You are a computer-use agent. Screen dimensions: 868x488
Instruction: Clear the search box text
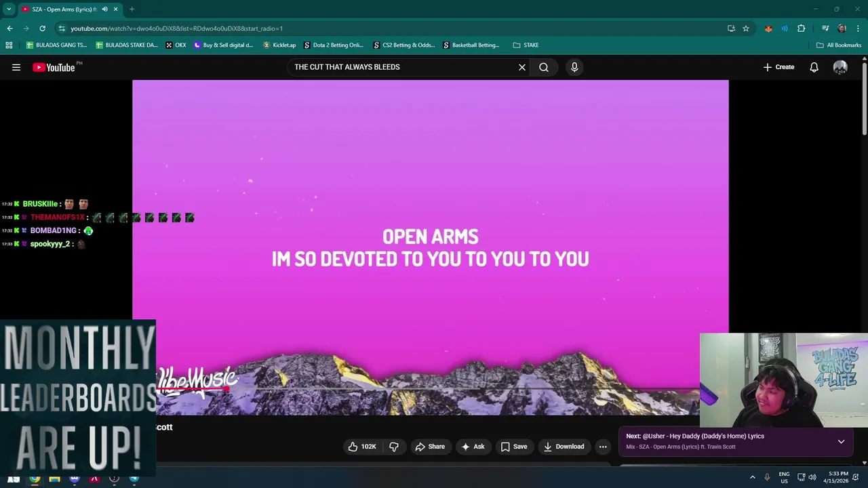tap(522, 67)
